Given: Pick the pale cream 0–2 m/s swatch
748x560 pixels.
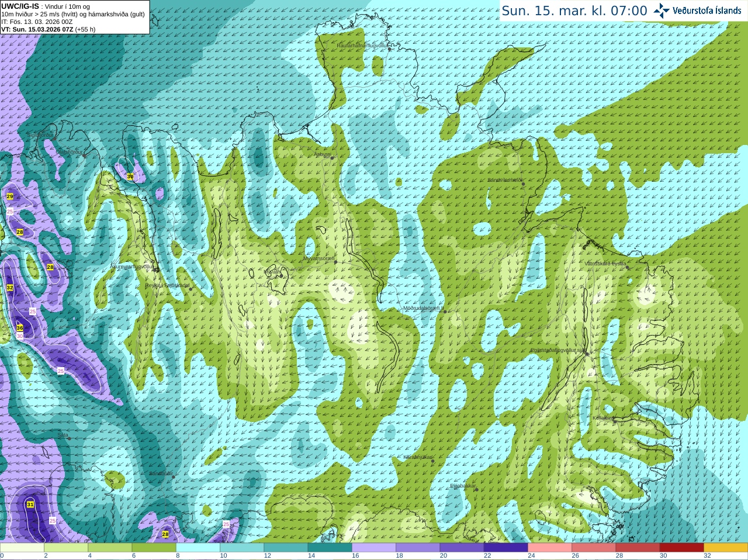Looking at the screenshot, I should tap(22, 548).
